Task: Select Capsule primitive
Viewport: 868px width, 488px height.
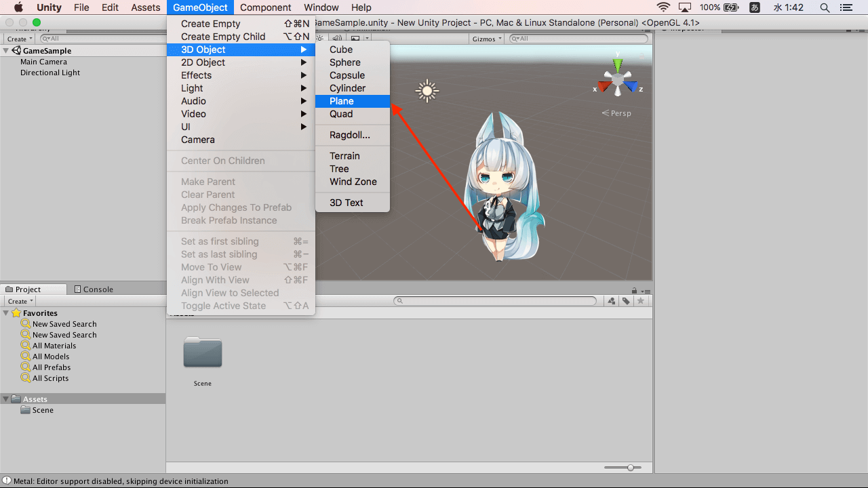Action: pyautogui.click(x=352, y=75)
